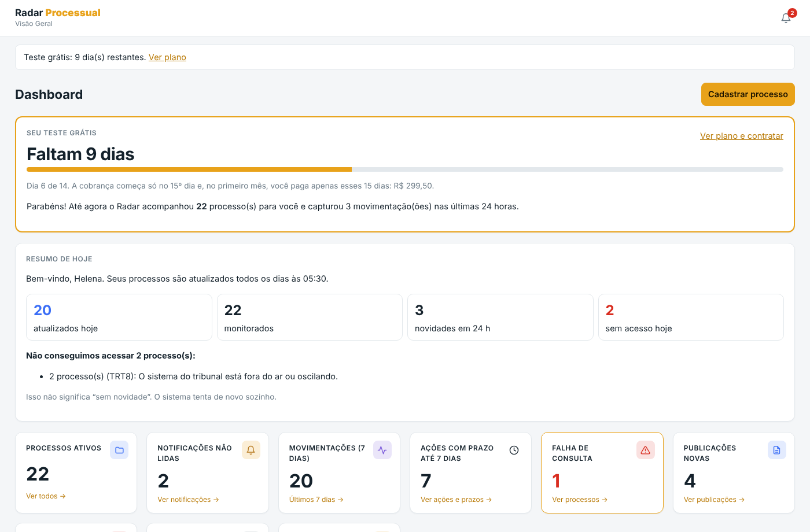This screenshot has height=532, width=810.
Task: Open the Ver ações e prazos link
Action: (456, 500)
